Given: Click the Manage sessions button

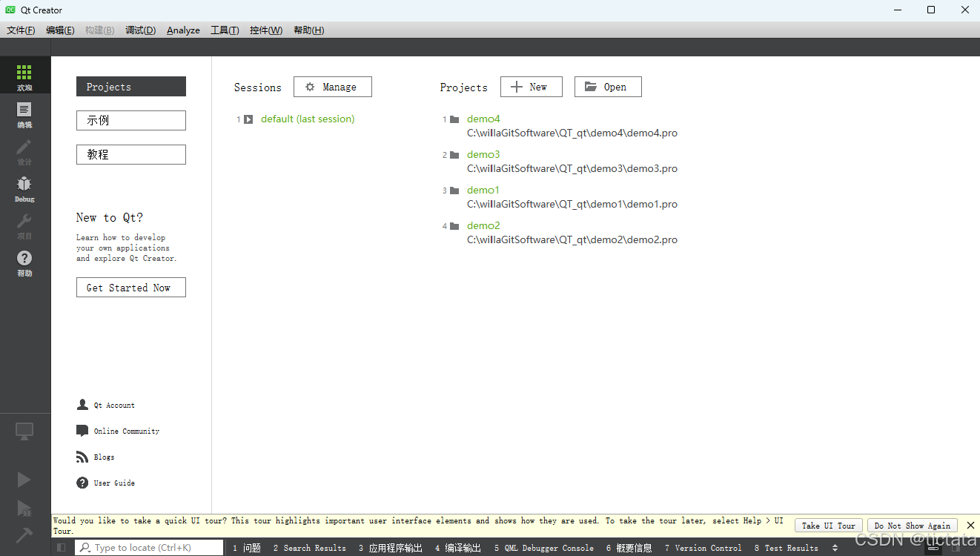Looking at the screenshot, I should pyautogui.click(x=333, y=87).
